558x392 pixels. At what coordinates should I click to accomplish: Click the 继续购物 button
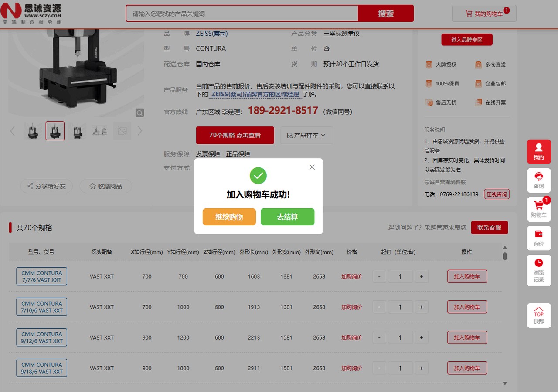[x=229, y=217]
